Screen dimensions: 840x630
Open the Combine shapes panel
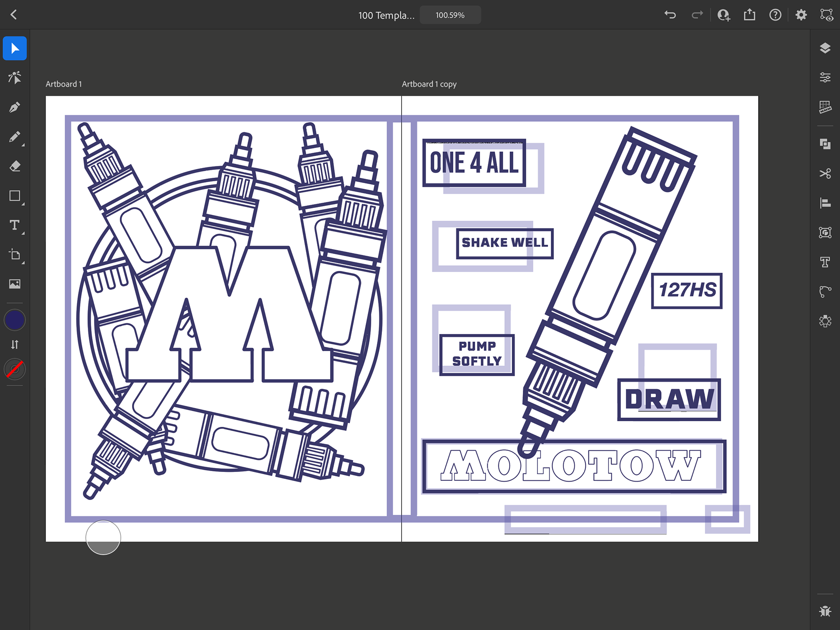[825, 144]
